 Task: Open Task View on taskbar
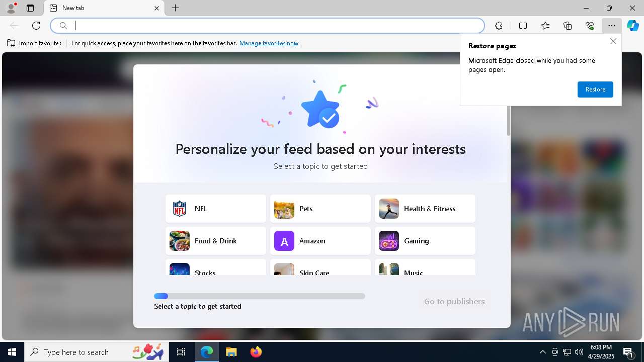[x=181, y=352]
